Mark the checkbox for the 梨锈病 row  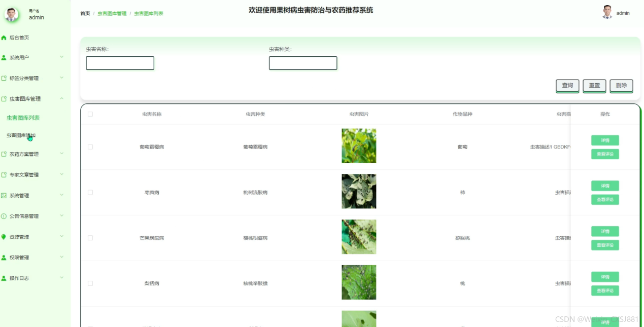pyautogui.click(x=90, y=283)
